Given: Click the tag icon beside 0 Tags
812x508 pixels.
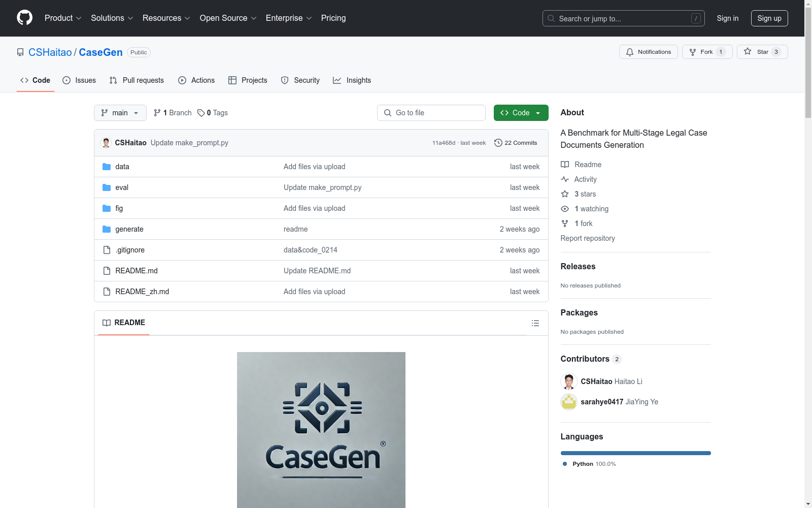Looking at the screenshot, I should click(x=201, y=113).
